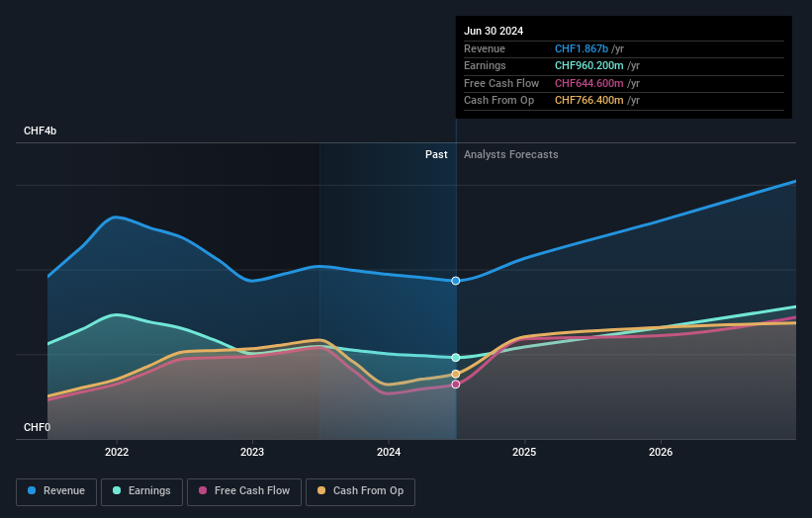Screen dimensions: 812x518
Task: Toggle the Earnings legend button
Action: click(141, 491)
